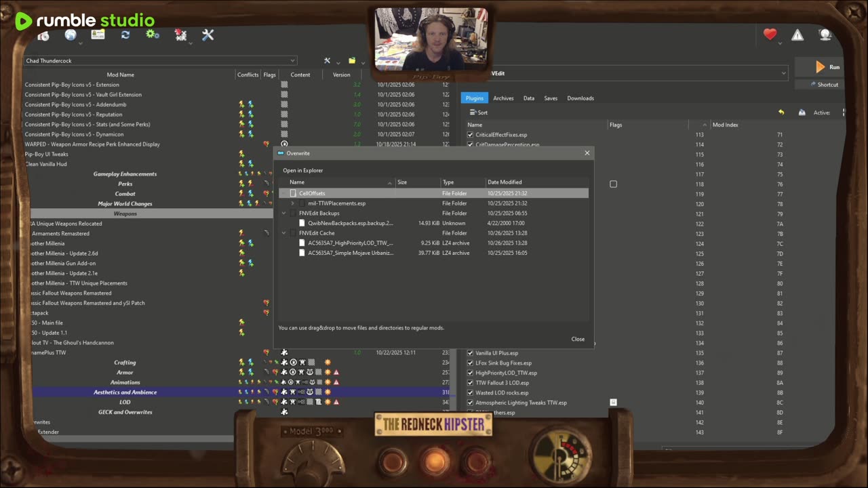
Task: Click the install mod from archive icon
Action: click(x=43, y=36)
